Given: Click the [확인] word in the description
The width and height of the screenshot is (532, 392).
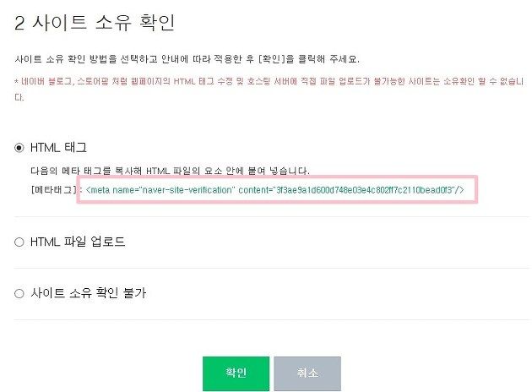Looking at the screenshot, I should [x=272, y=59].
